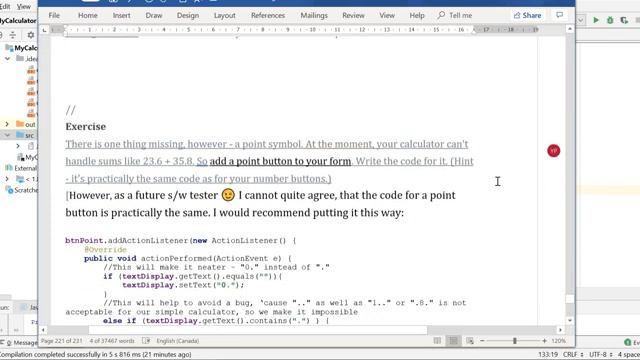Click Run with Coverage icon in the IDE
Viewport: 640px width, 360px height.
click(624, 20)
